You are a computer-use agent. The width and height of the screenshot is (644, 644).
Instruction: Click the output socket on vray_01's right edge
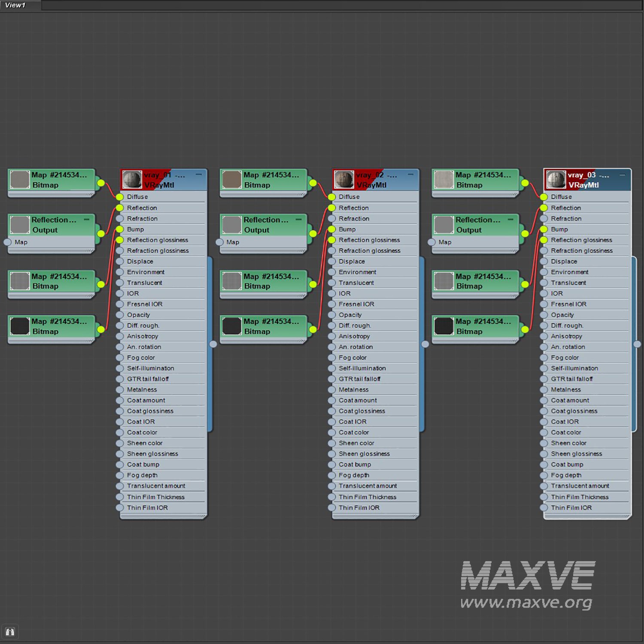213,344
